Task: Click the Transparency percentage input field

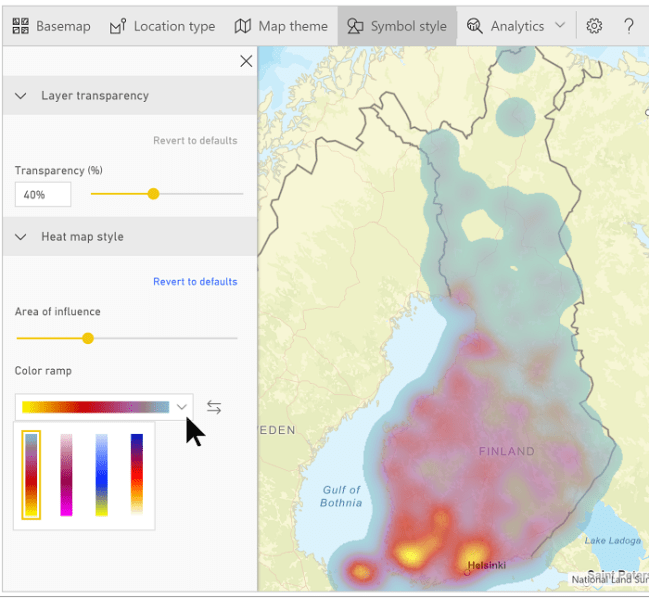Action: [42, 194]
